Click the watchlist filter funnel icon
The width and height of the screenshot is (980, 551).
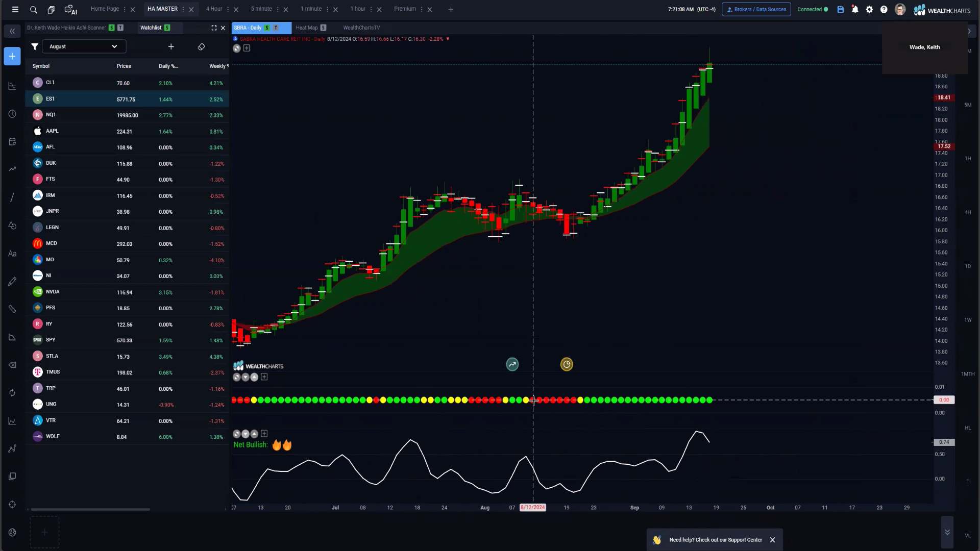[x=35, y=46]
